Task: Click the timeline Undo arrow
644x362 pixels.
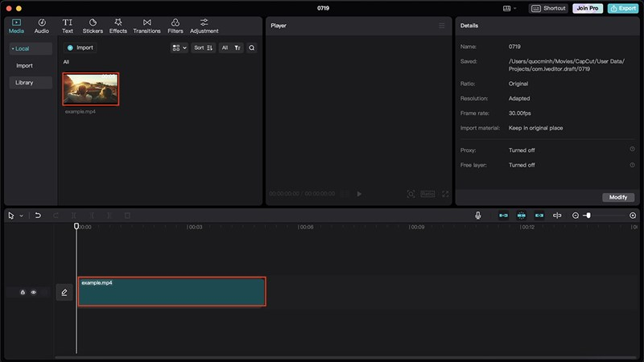Action: point(38,216)
